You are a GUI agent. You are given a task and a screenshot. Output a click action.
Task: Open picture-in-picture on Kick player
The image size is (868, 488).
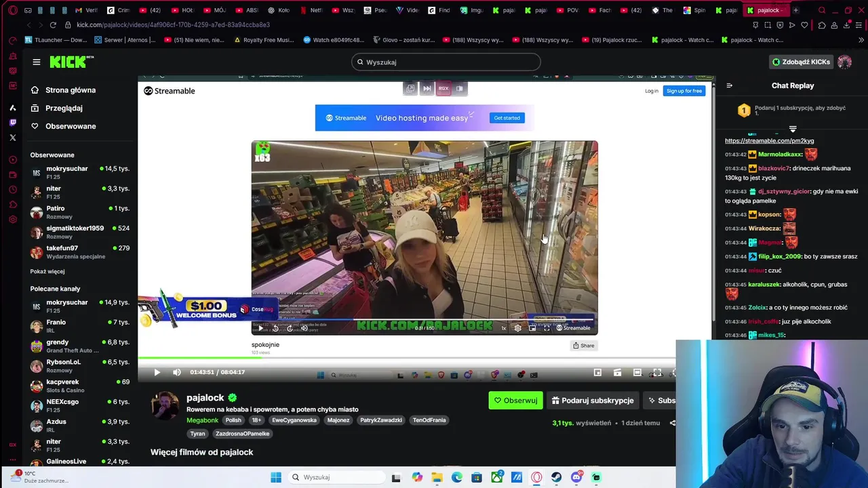click(597, 372)
